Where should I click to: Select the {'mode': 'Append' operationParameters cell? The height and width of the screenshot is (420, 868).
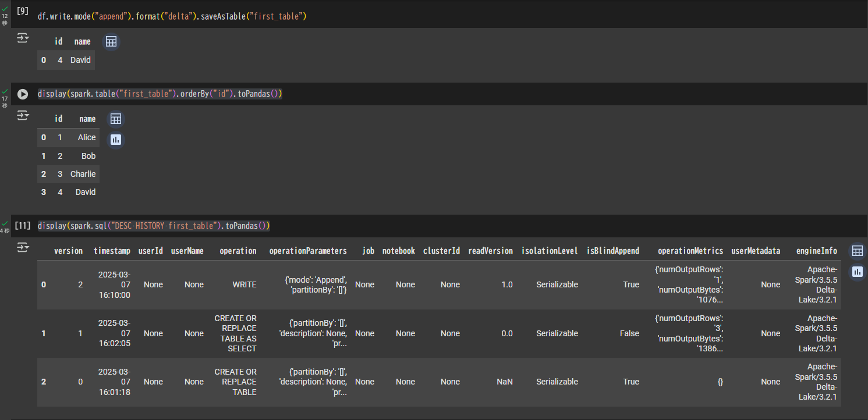[x=316, y=285]
